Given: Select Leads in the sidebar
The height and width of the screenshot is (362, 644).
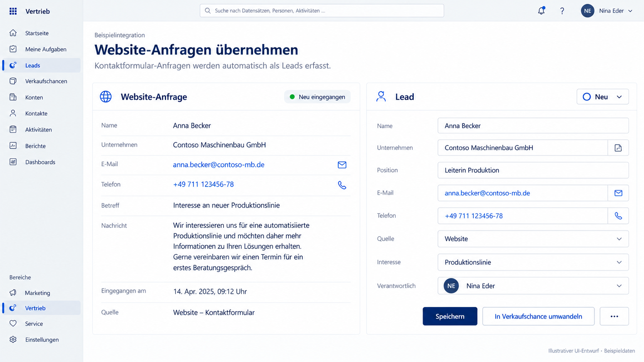Looking at the screenshot, I should [x=42, y=65].
